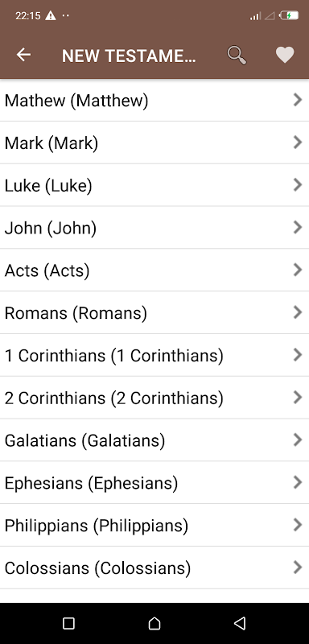The width and height of the screenshot is (309, 644).
Task: Tap the battery icon in status bar
Action: pos(289,16)
